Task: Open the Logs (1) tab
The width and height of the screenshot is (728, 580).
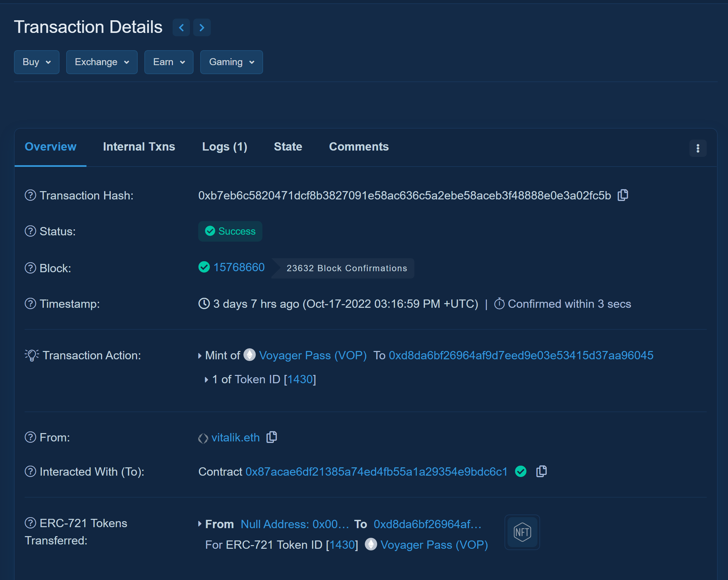Action: point(224,147)
